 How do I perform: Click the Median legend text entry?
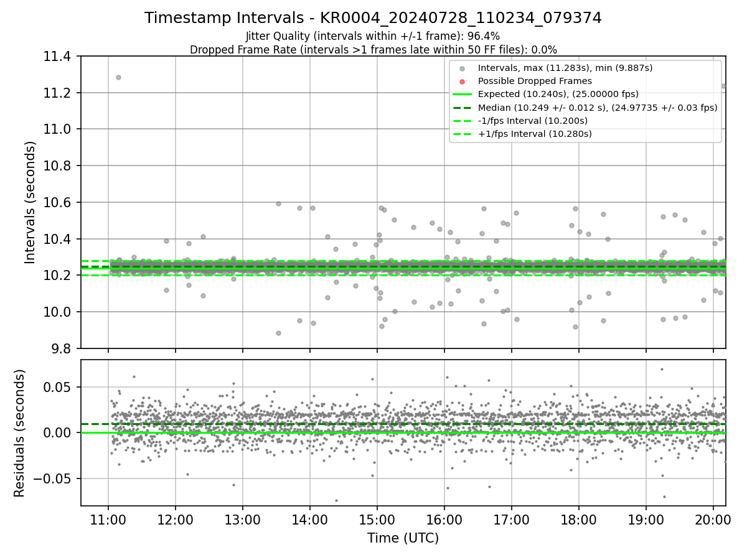pos(598,108)
